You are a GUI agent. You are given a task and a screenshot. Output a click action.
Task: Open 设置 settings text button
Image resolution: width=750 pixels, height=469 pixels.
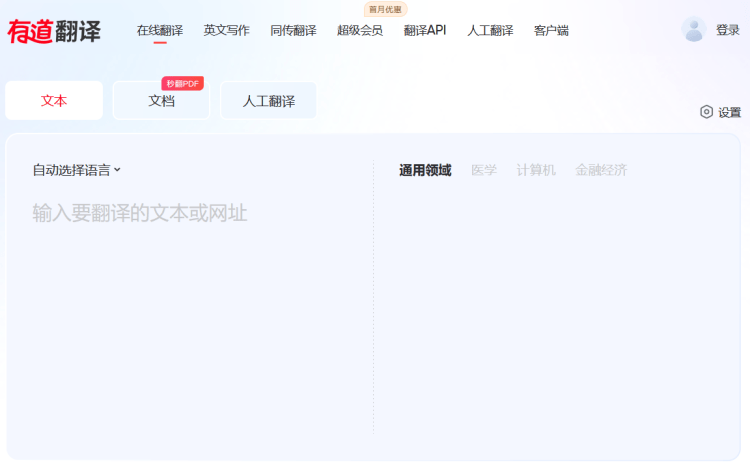729,112
